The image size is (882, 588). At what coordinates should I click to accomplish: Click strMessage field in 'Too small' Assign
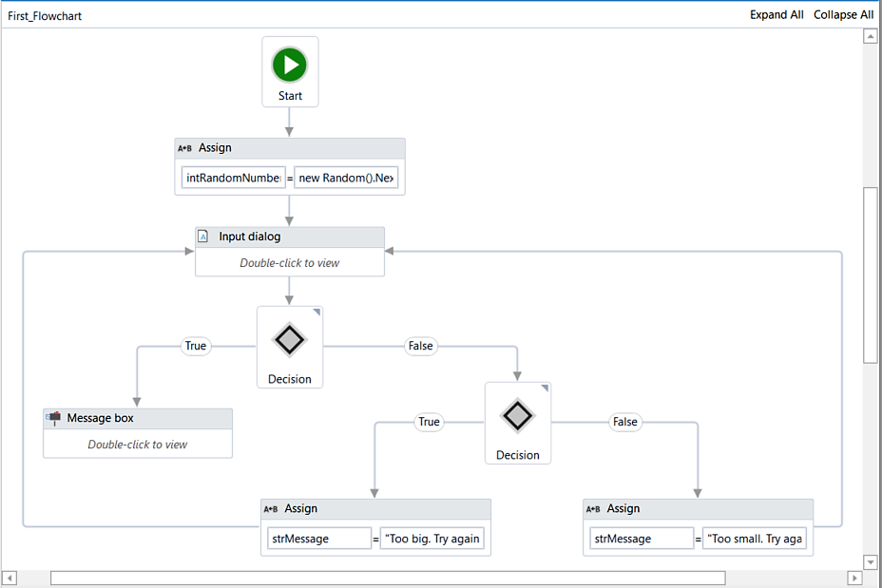click(x=642, y=539)
